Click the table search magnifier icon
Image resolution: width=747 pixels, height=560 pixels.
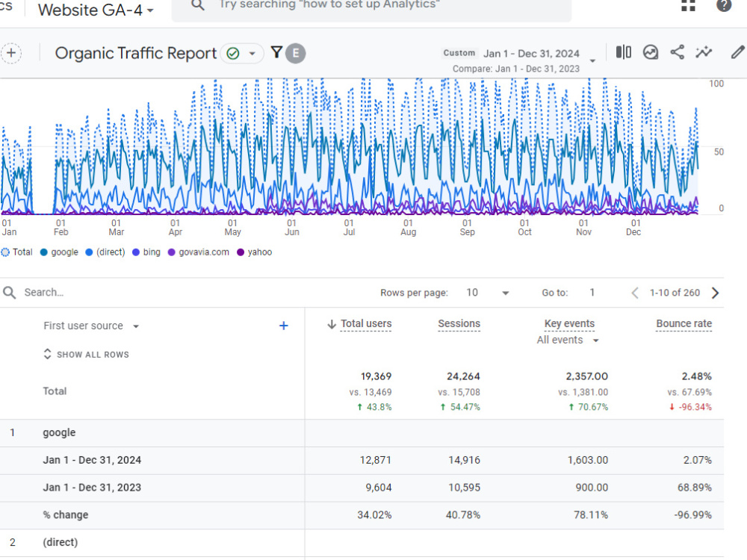9,293
